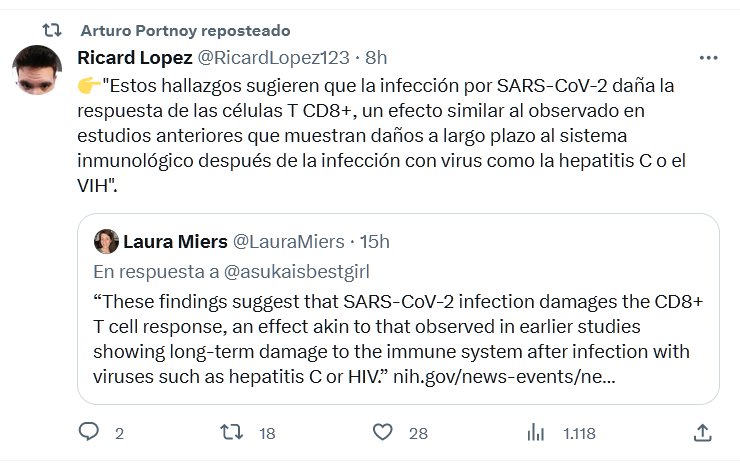This screenshot has width=740, height=468.
Task: Like the tweet with the heart icon
Action: pyautogui.click(x=382, y=432)
